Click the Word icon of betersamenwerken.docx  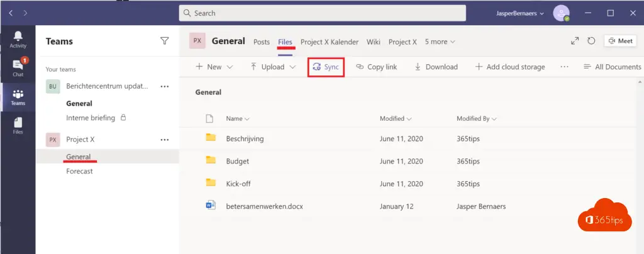click(211, 205)
